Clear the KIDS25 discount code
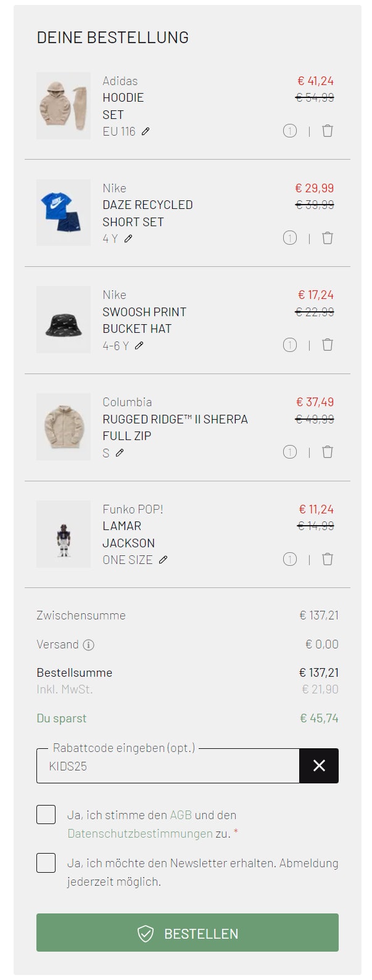Screen dimensions: 372x980 (319, 766)
